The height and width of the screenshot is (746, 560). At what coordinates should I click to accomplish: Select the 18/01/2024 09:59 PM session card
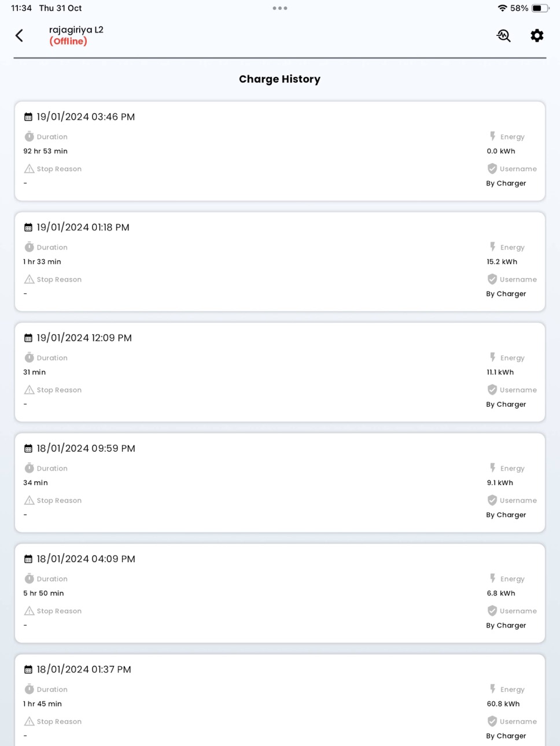click(280, 482)
